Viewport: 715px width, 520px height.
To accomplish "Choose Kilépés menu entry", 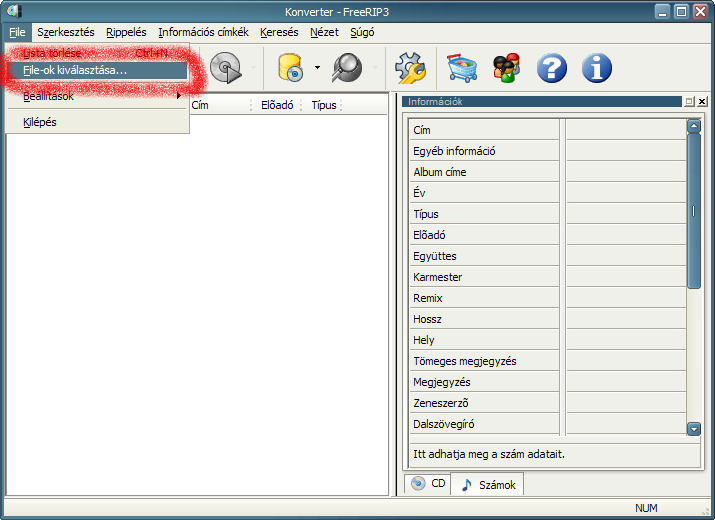I will [97, 122].
